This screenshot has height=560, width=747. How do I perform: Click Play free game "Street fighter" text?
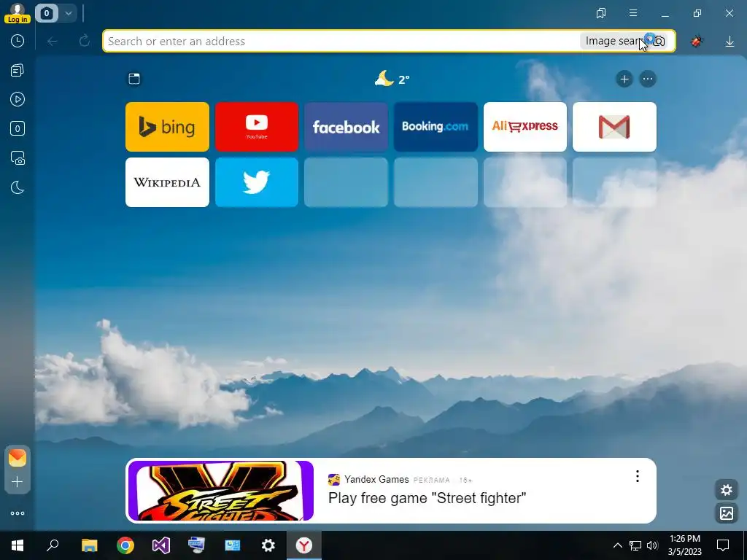coord(427,498)
